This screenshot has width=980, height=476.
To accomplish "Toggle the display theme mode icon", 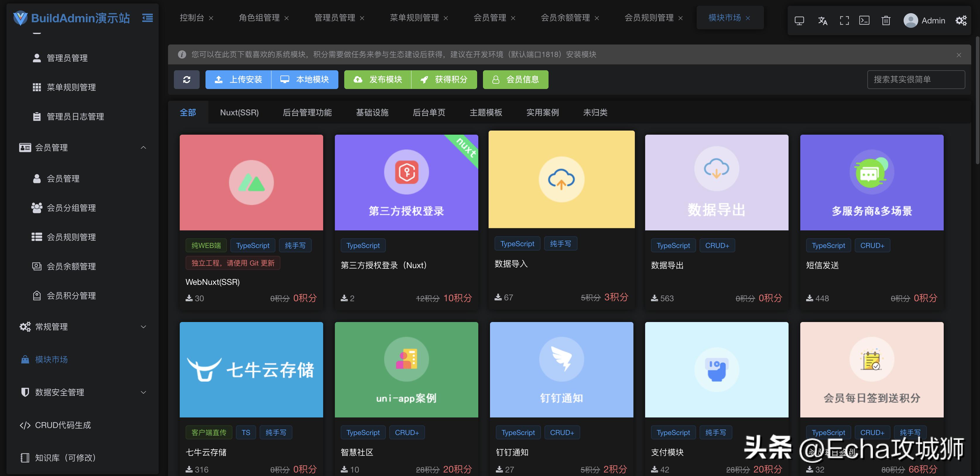I will coord(799,20).
